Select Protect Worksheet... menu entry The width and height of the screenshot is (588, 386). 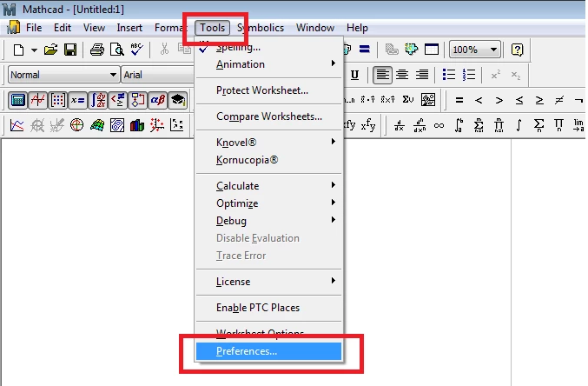[x=269, y=90]
